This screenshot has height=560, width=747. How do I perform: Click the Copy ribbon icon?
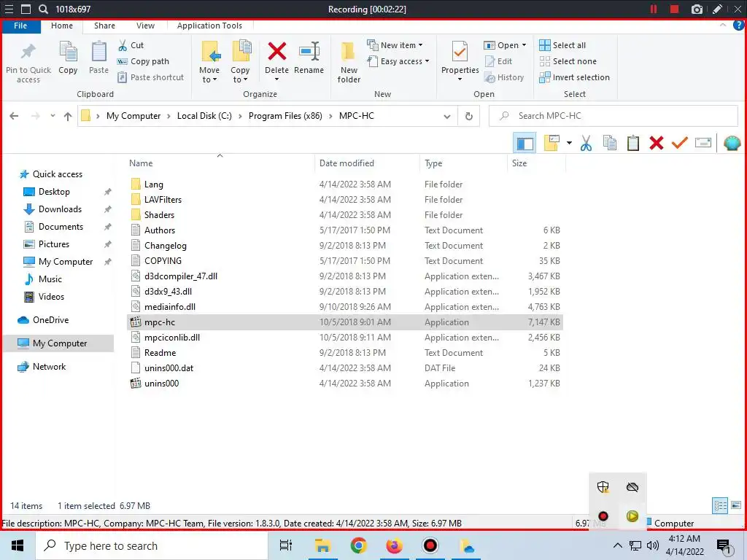68,58
